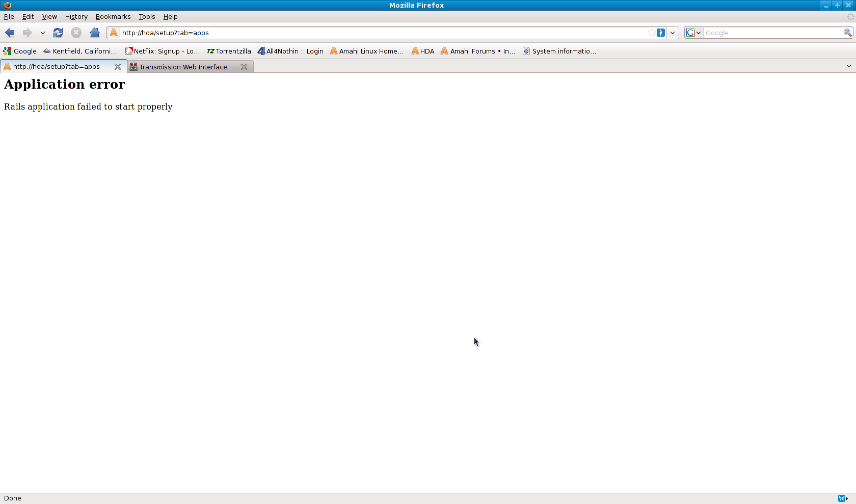
Task: Open the Tools menu
Action: pos(147,16)
